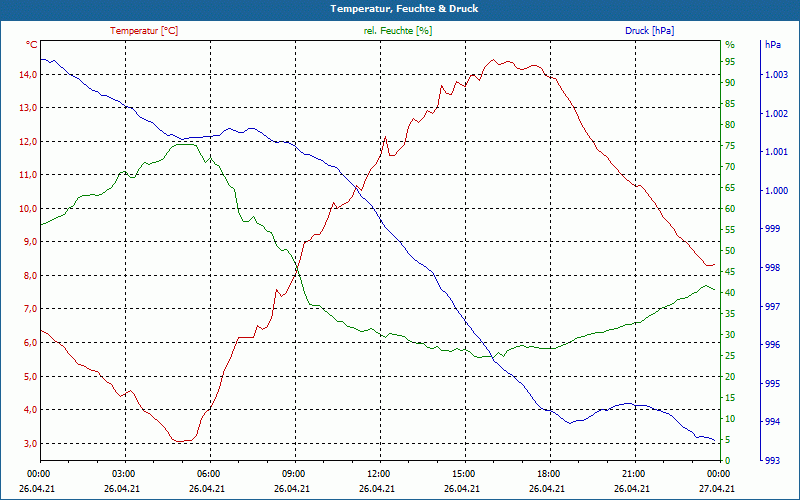This screenshot has width=800, height=500.
Task: Click the 27.04.21 date label
Action: click(717, 488)
